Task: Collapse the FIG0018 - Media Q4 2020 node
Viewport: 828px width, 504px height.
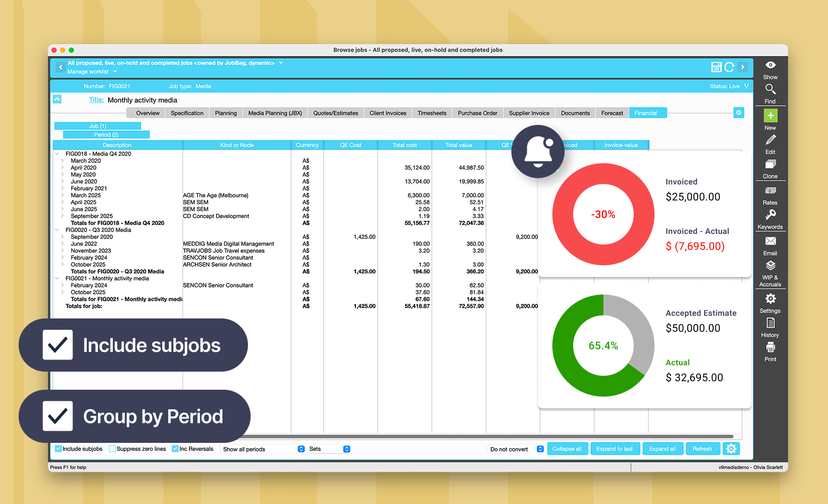Action: point(57,154)
